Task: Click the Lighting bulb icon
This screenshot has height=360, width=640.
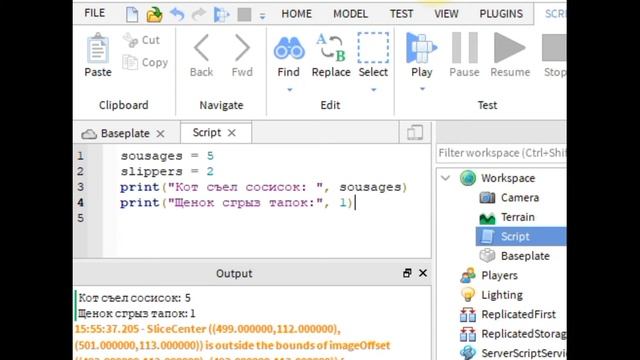Action: [x=468, y=295]
